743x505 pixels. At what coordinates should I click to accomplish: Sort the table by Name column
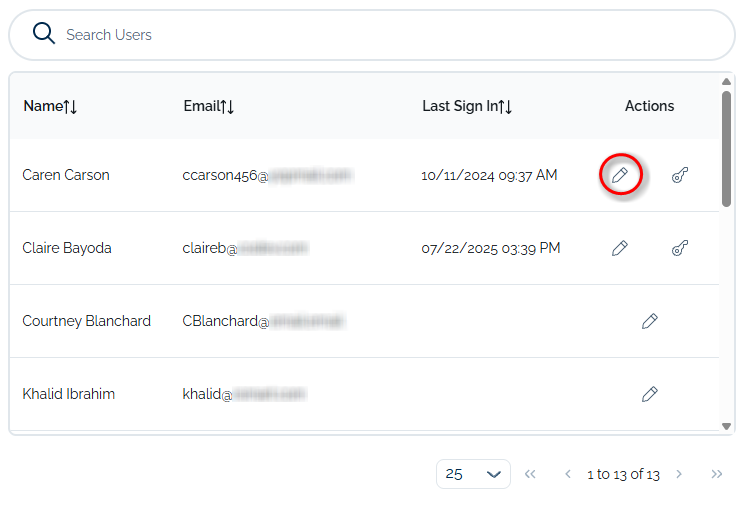(51, 106)
